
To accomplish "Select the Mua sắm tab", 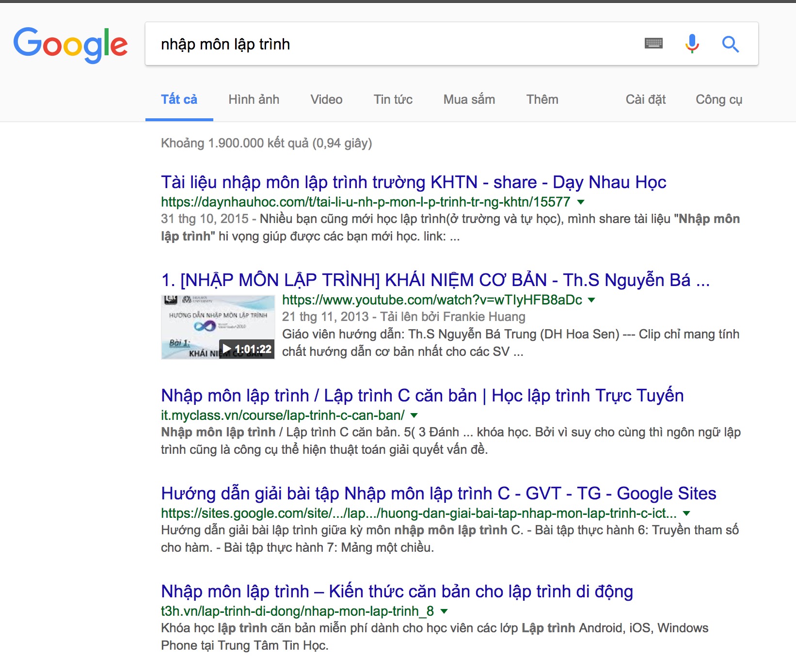I will pos(469,99).
